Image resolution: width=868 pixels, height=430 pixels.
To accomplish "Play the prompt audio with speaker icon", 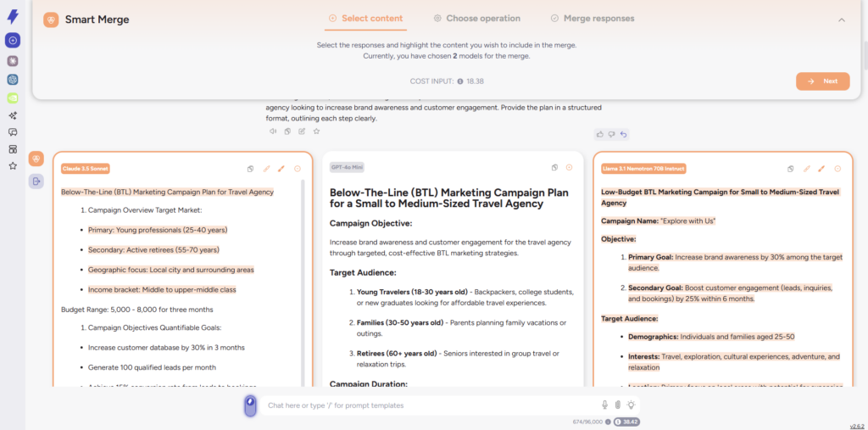I will point(273,131).
